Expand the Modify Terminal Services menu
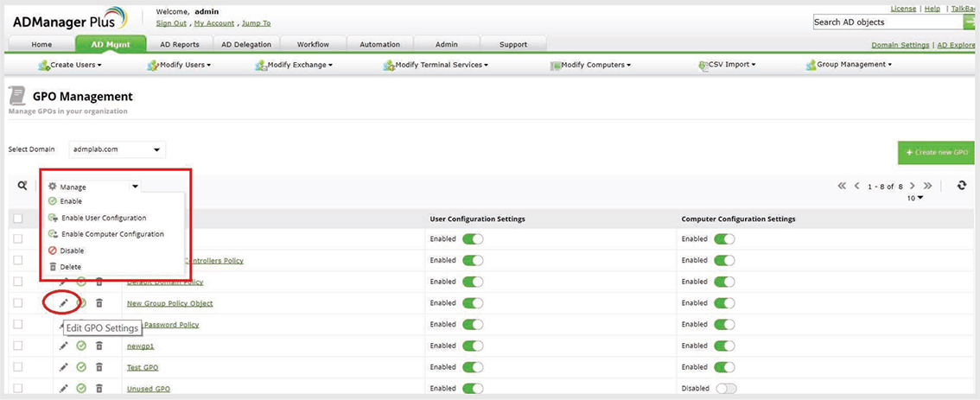The width and height of the screenshot is (980, 400). pyautogui.click(x=435, y=65)
